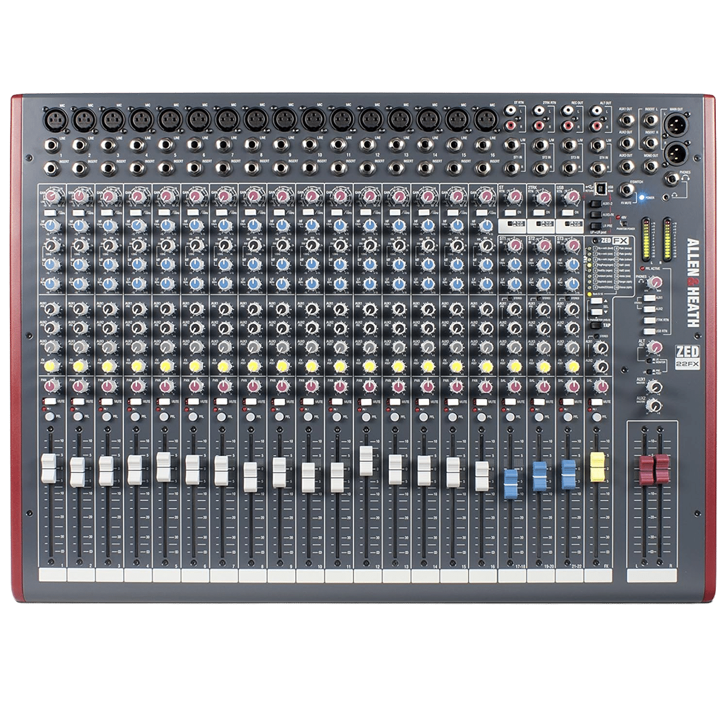The height and width of the screenshot is (728, 728).
Task: Click the channel 6 yellow FX send knob
Action: (x=196, y=366)
